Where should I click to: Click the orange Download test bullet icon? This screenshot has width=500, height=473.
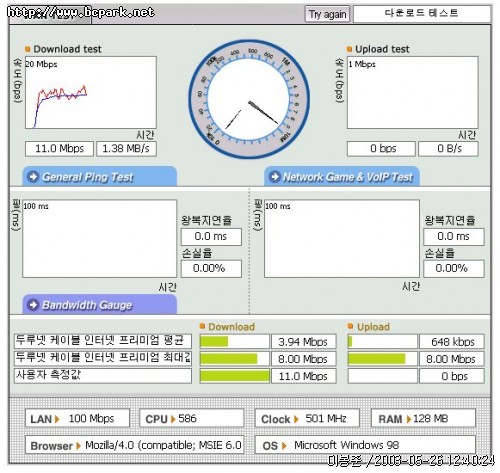click(x=28, y=49)
